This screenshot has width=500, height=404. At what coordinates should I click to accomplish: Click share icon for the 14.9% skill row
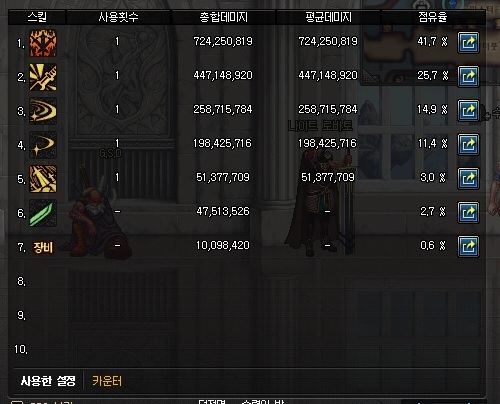[x=468, y=111]
